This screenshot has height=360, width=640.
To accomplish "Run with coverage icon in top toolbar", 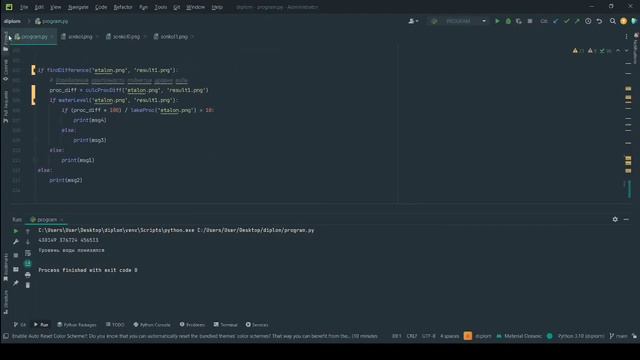I will click(519, 21).
